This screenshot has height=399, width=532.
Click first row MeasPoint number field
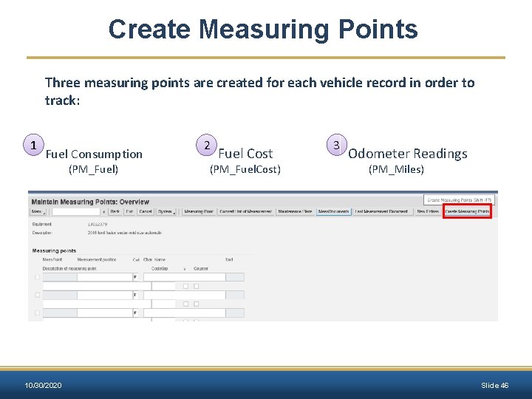point(60,277)
